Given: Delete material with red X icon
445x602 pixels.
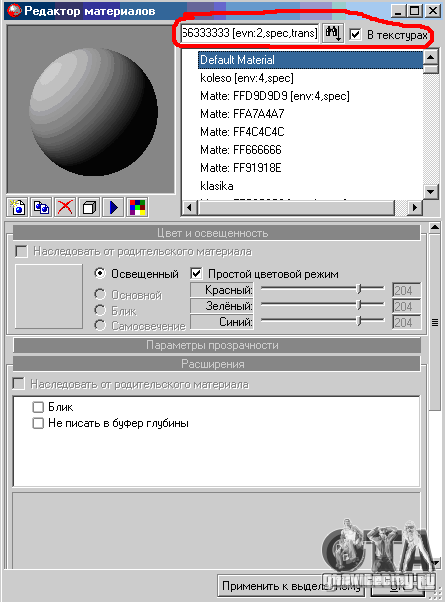Looking at the screenshot, I should tap(65, 208).
